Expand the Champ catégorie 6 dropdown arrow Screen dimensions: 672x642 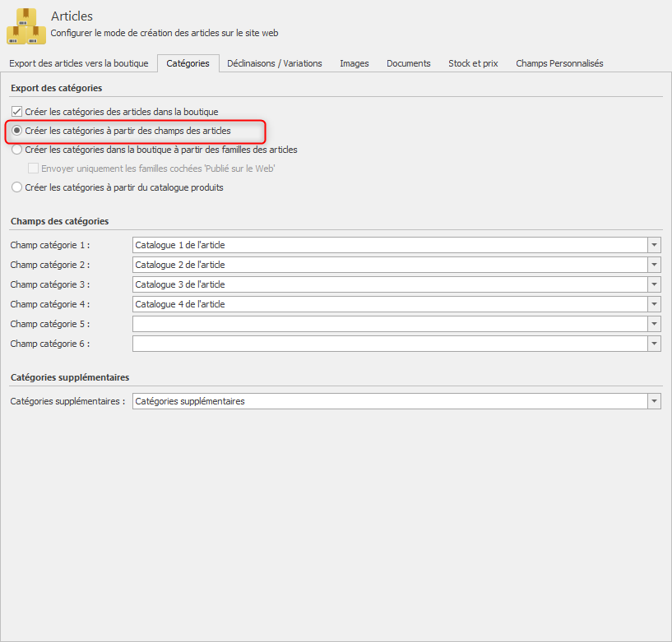click(x=654, y=344)
